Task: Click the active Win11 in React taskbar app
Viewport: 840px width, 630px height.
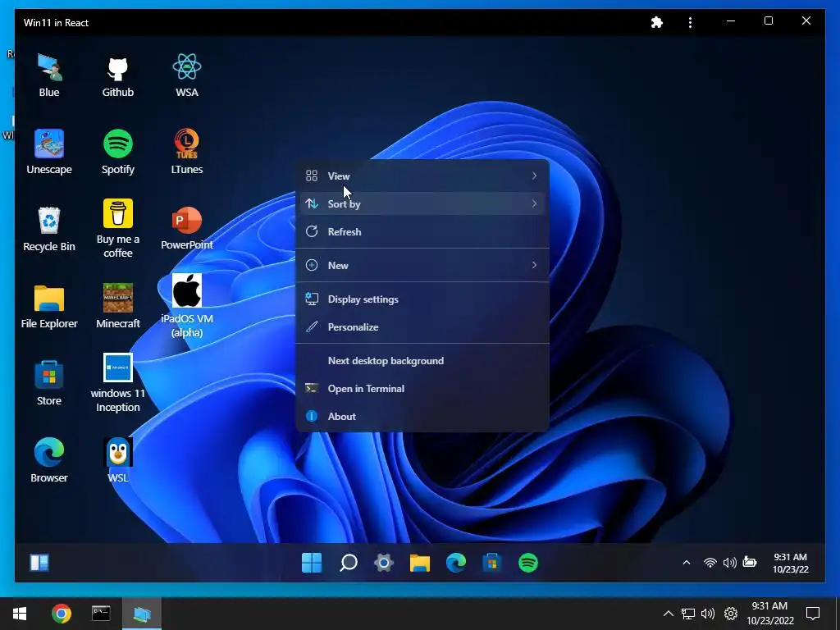Action: click(x=142, y=614)
